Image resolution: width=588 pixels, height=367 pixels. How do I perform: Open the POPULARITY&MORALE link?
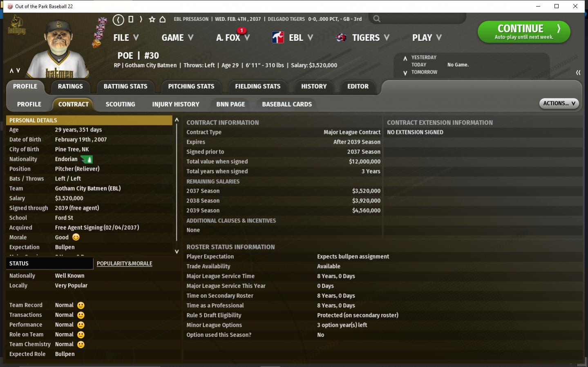point(124,264)
